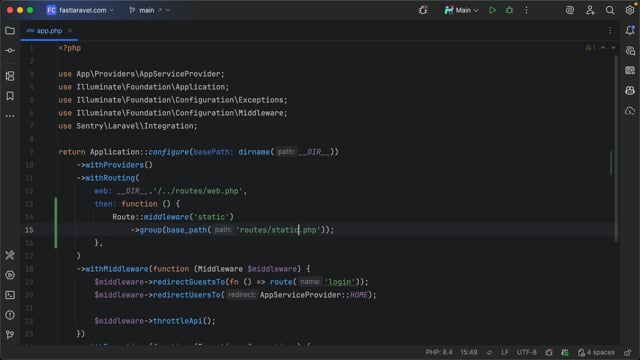Debug the Main configuration
This screenshot has width=640, height=360.
(x=509, y=10)
